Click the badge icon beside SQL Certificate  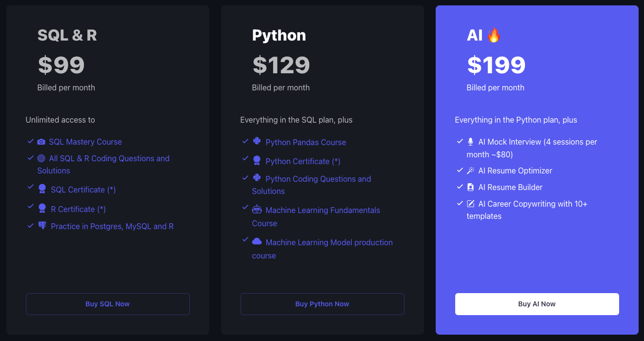[x=42, y=189]
